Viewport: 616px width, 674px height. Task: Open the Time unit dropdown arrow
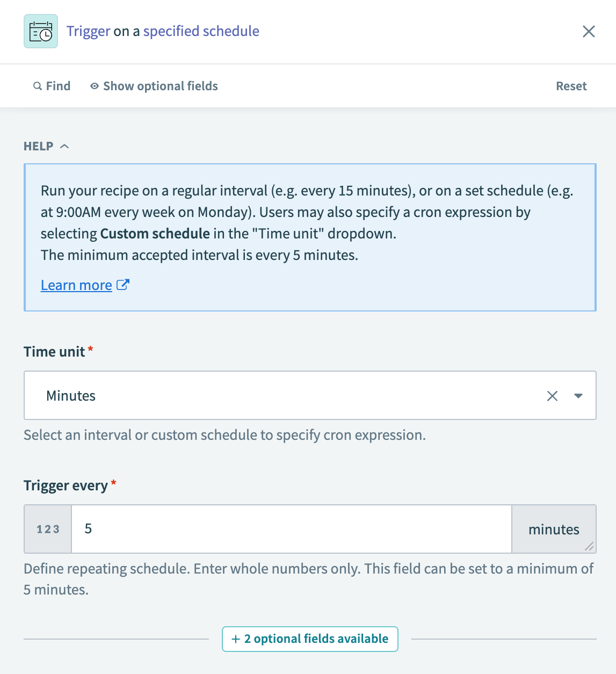[578, 396]
